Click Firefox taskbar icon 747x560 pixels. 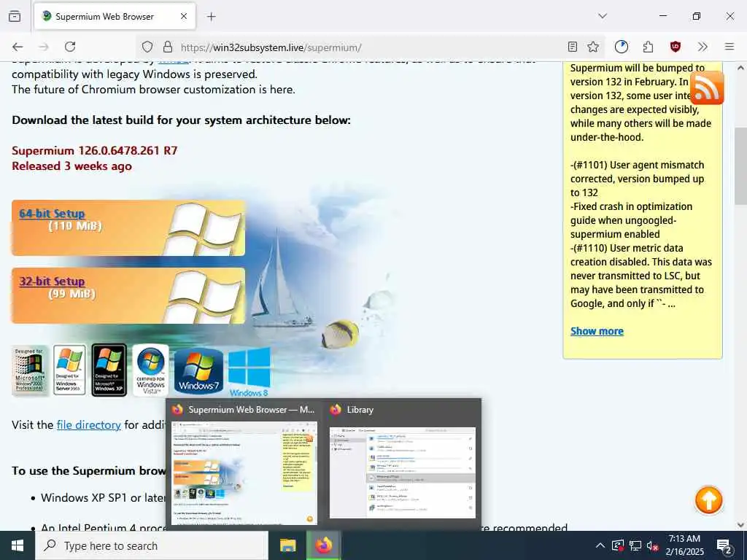323,545
